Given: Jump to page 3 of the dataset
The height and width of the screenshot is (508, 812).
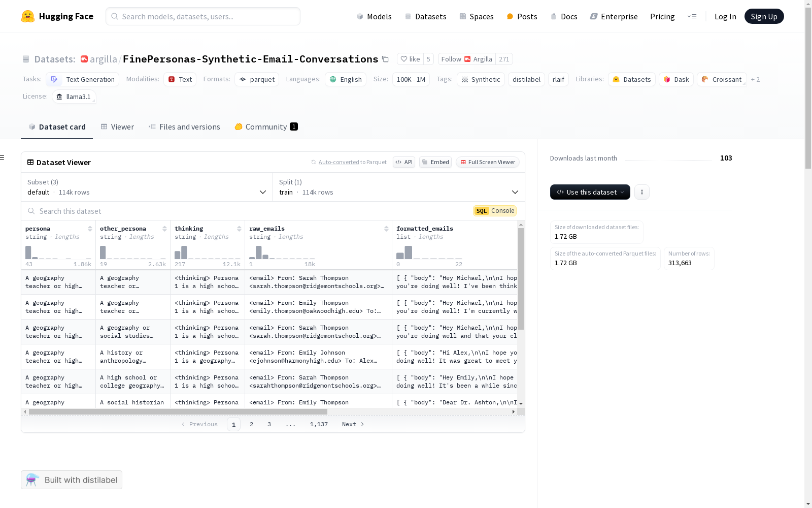Looking at the screenshot, I should click(x=269, y=424).
